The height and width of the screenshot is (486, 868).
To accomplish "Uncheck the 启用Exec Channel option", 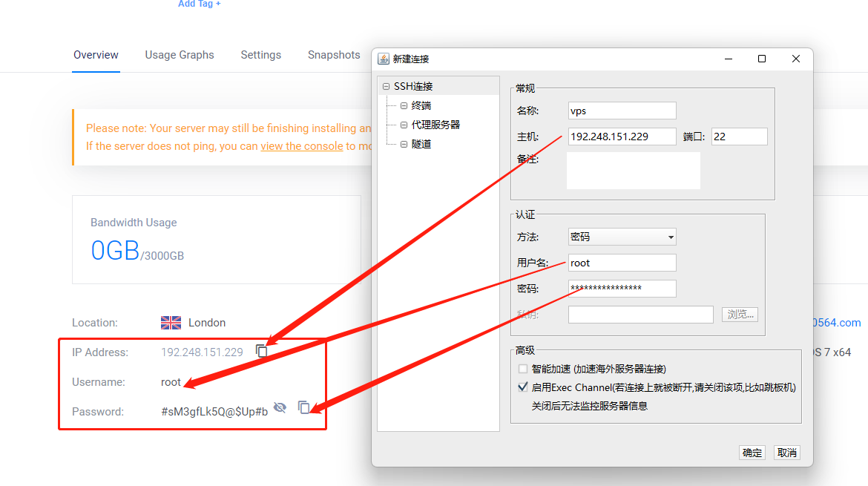I will (523, 387).
